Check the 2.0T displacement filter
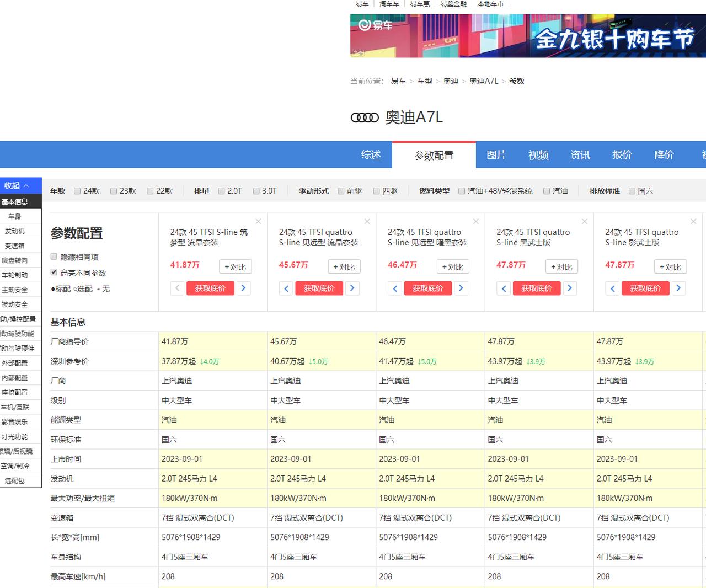This screenshot has height=588, width=706. 221,191
